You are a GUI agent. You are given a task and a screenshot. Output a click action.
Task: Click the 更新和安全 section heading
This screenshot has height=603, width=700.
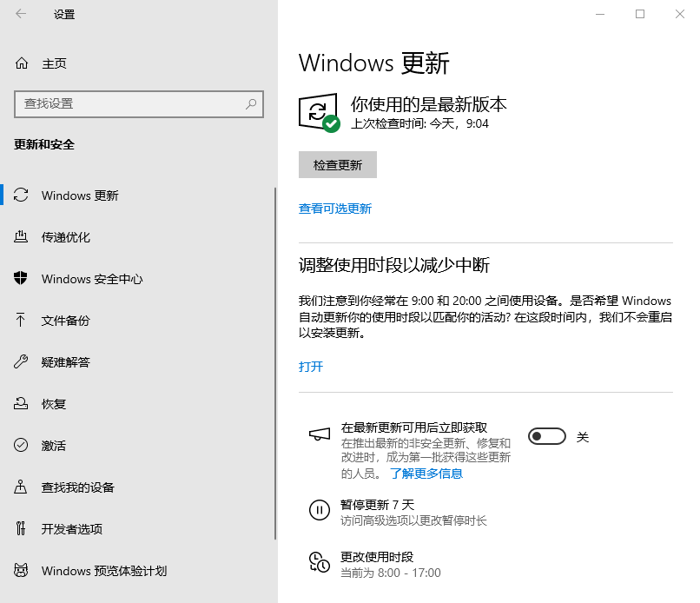pyautogui.click(x=44, y=144)
